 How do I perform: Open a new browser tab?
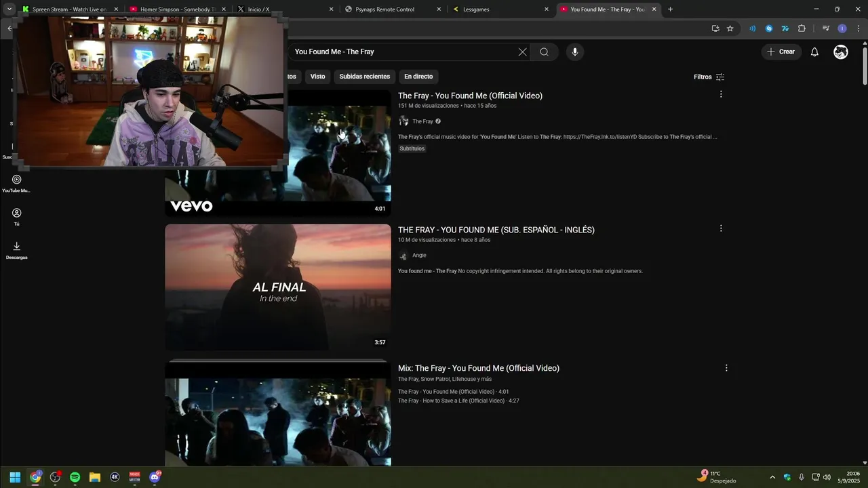670,9
